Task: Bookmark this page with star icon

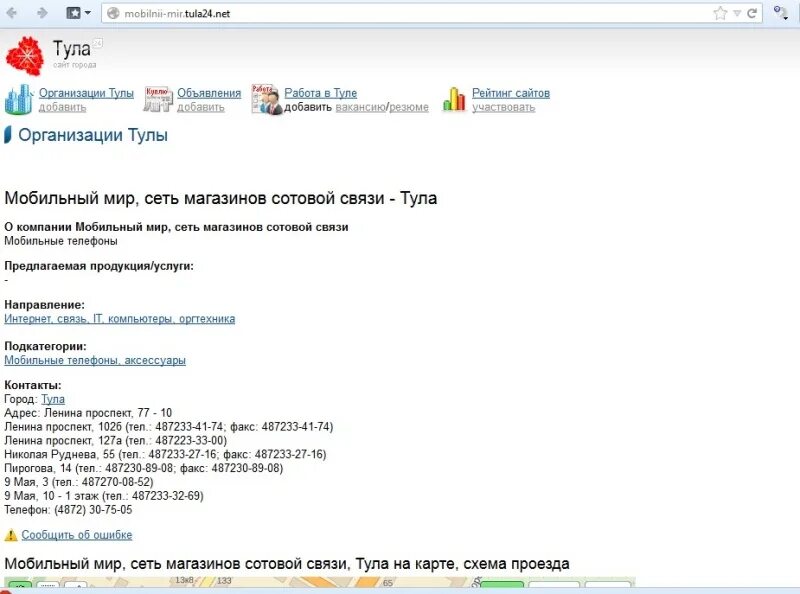Action: 720,13
